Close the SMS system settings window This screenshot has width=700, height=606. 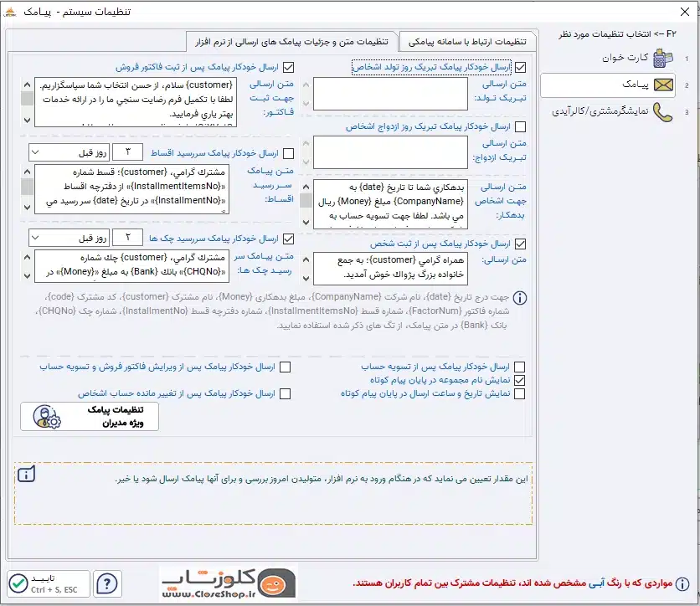[x=685, y=12]
